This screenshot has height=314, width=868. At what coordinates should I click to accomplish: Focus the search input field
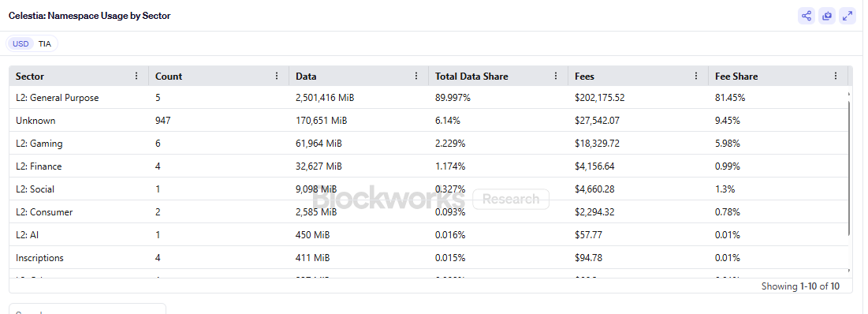coord(88,309)
